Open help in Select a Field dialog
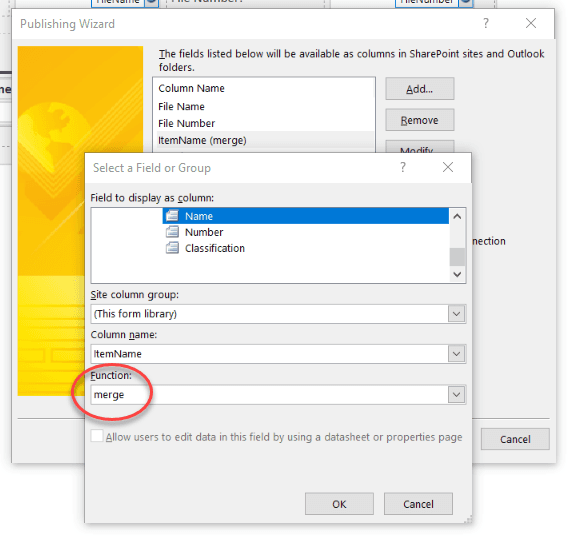Screen dimensions: 581x541 pos(403,167)
